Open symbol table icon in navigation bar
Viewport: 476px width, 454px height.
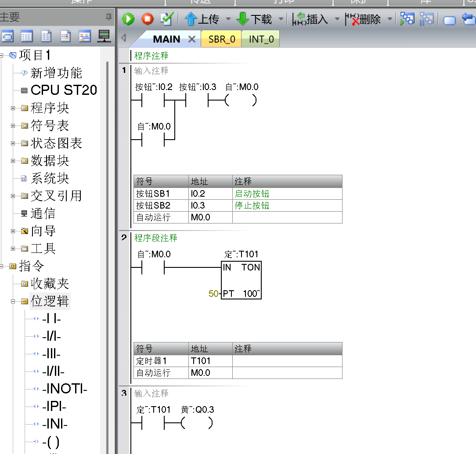7,36
